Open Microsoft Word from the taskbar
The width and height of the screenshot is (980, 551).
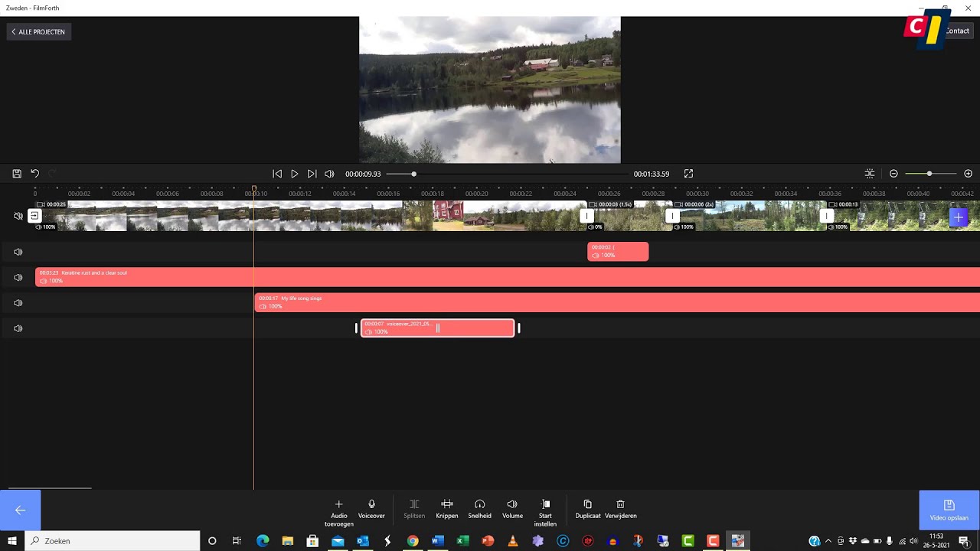(437, 541)
